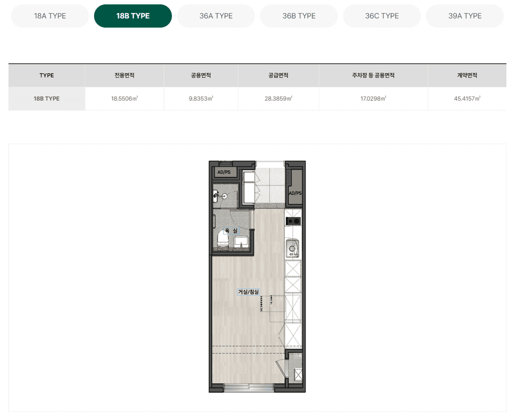The height and width of the screenshot is (420, 516).
Task: Select the 36A TYPE tab
Action: click(x=216, y=16)
